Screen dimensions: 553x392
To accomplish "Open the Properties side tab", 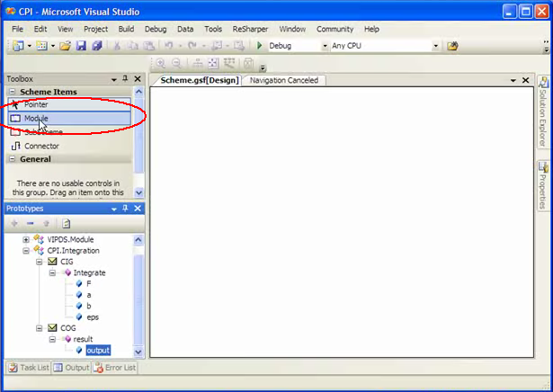I will pos(543,185).
